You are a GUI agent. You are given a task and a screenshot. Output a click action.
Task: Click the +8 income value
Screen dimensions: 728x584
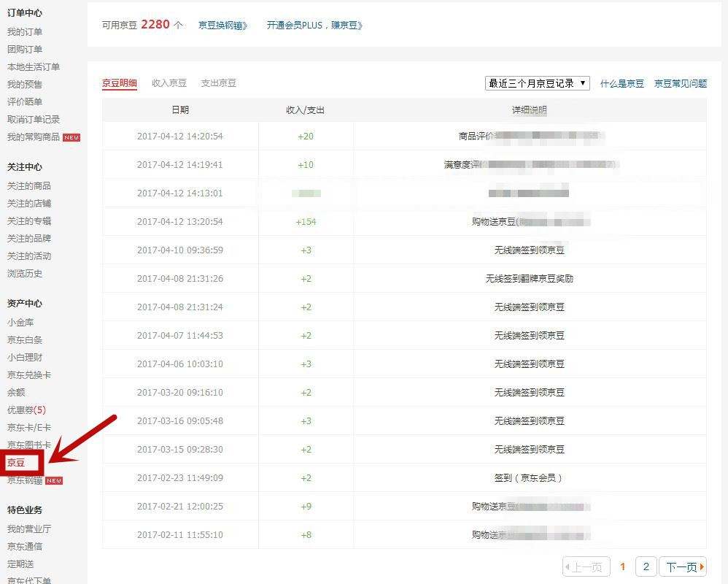(306, 535)
